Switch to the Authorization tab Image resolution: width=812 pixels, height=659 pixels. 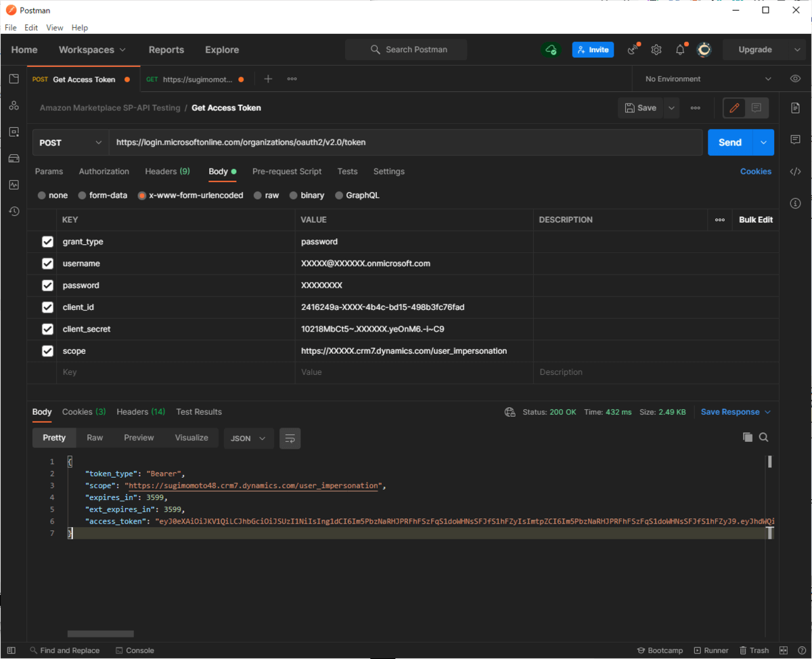pos(104,172)
